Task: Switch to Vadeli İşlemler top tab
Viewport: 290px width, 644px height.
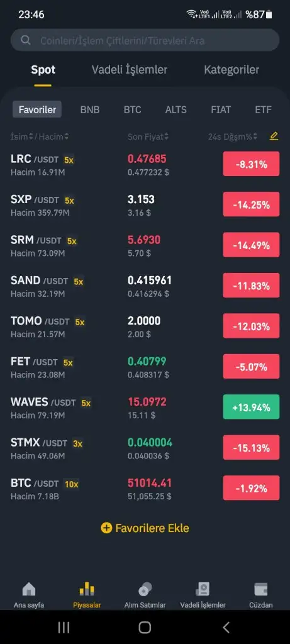Action: (130, 70)
